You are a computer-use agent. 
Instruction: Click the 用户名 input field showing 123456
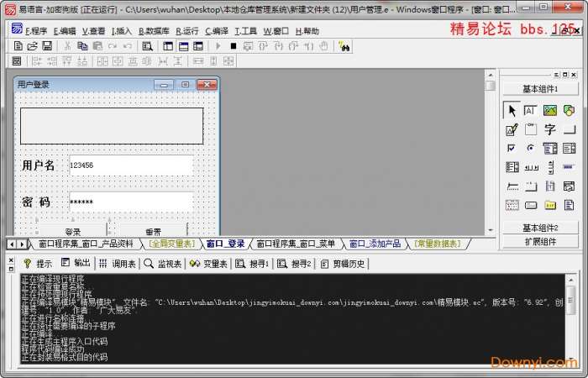[x=130, y=165]
